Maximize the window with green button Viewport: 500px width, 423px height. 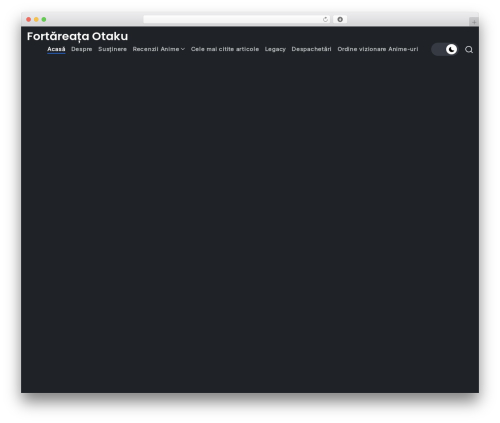tap(44, 19)
